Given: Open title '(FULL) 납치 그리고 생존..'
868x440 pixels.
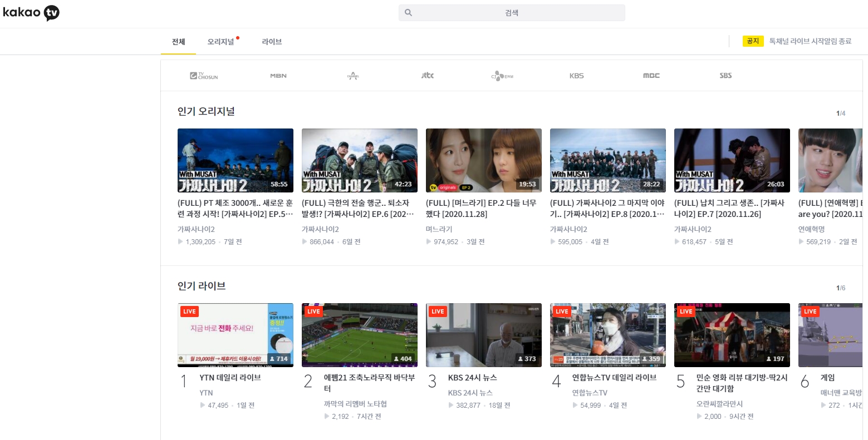Looking at the screenshot, I should tap(729, 209).
